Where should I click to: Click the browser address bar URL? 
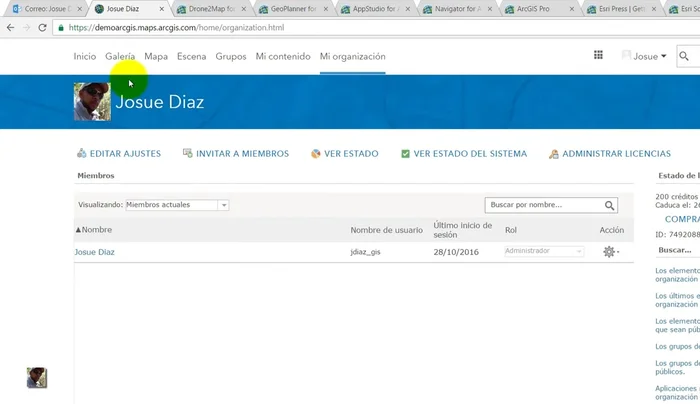[176, 28]
